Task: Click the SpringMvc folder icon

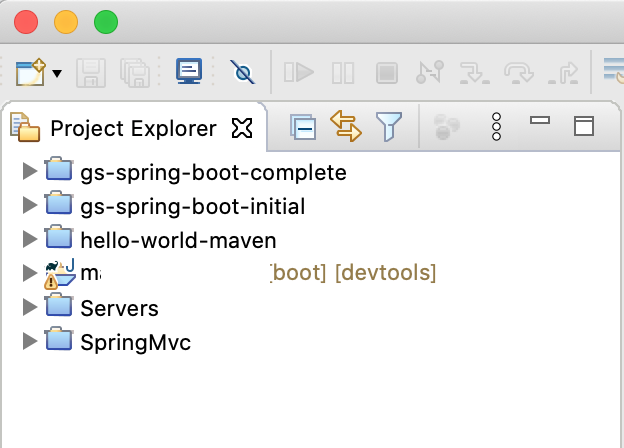Action: click(59, 339)
